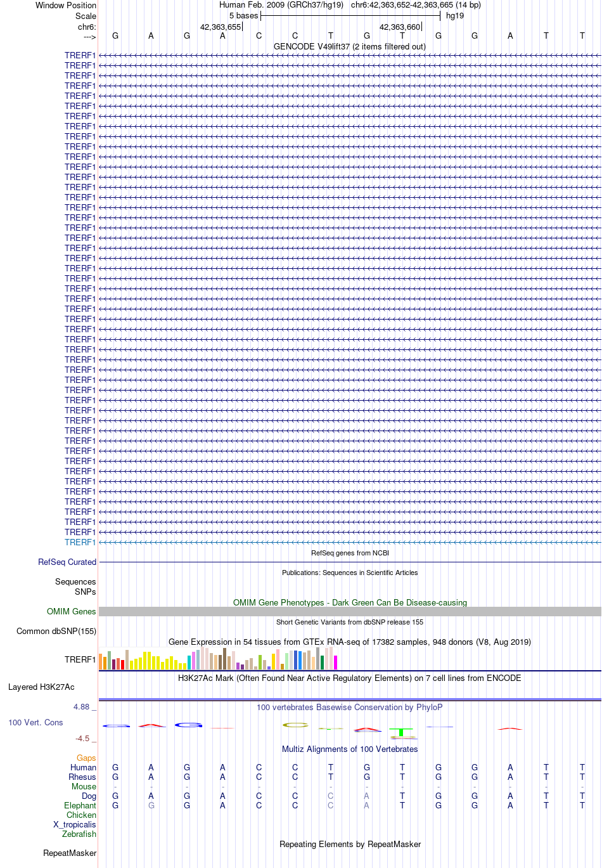Click the orange Gaps label

pos(86,758)
